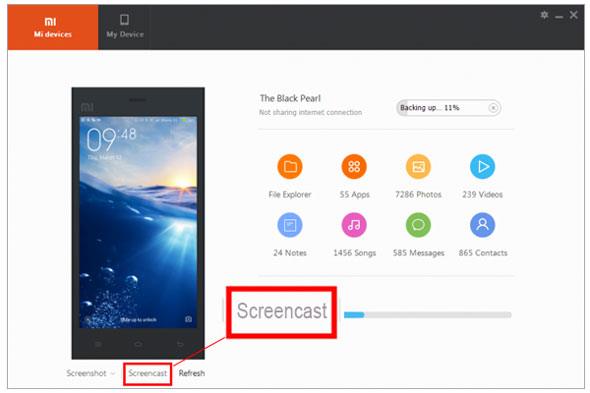Refresh the phone screen preview
The width and height of the screenshot is (590, 393).
192,373
